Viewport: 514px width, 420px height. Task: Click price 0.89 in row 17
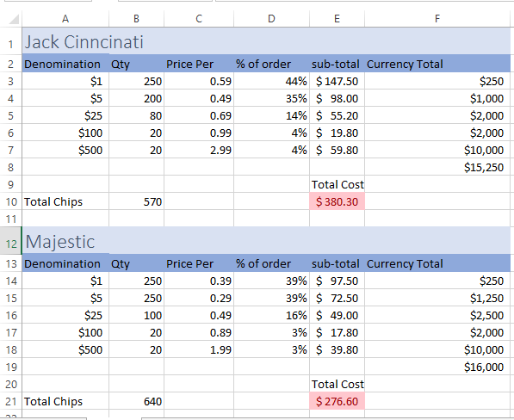(199, 332)
